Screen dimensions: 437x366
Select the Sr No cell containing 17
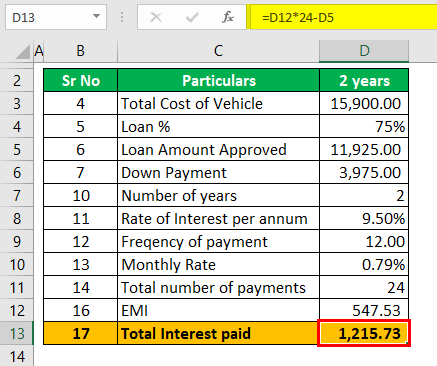[81, 333]
